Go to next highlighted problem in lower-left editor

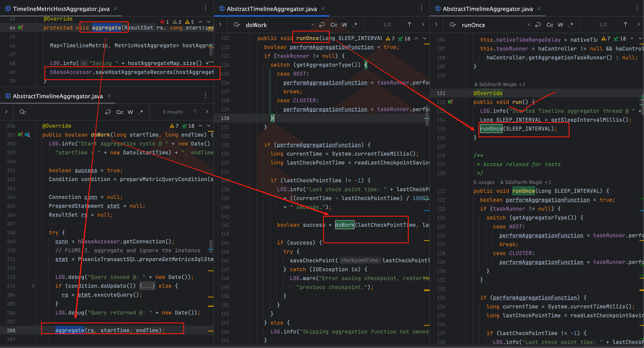pyautogui.click(x=209, y=126)
